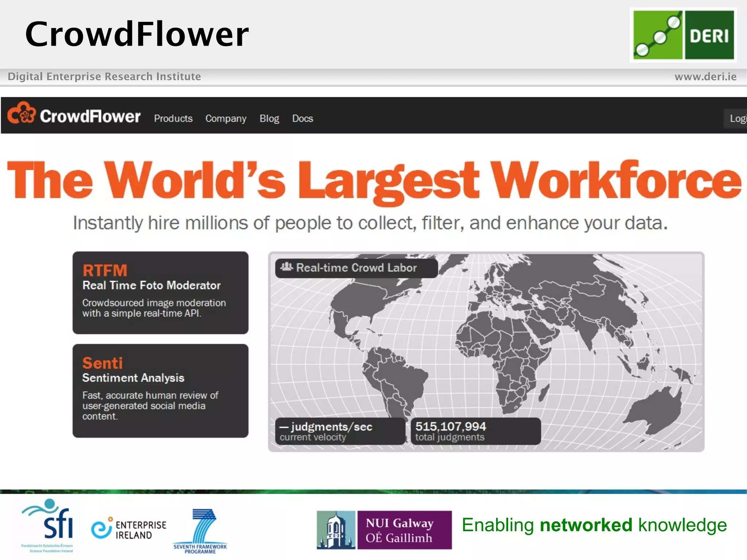Click the 515,107,994 total judgments counter
747x560 pixels.
(476, 431)
